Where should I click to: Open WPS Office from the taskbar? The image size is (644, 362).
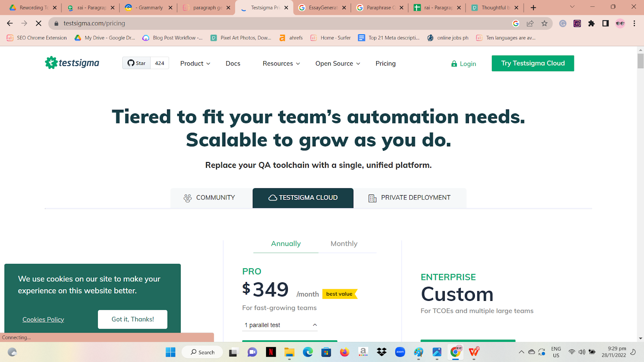pyautogui.click(x=474, y=352)
